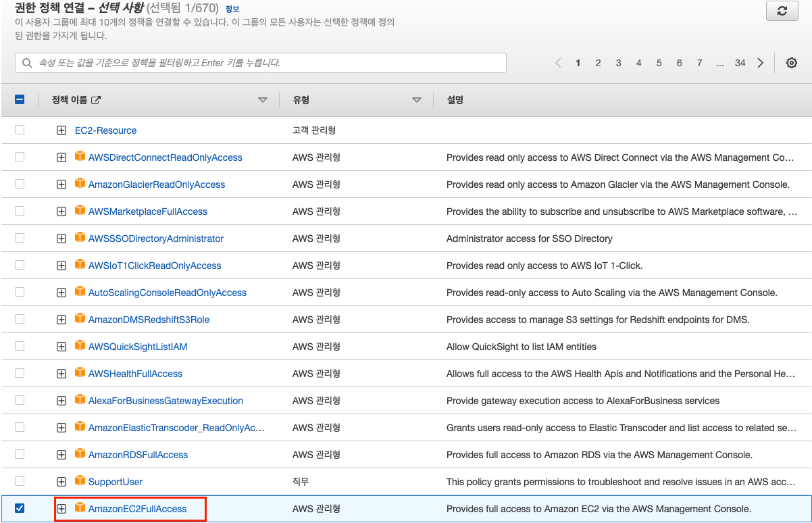The width and height of the screenshot is (812, 523).
Task: Jump to last page 34
Action: [740, 63]
